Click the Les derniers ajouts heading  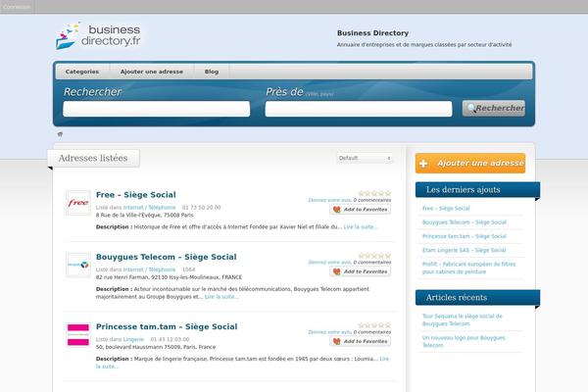[x=464, y=190]
